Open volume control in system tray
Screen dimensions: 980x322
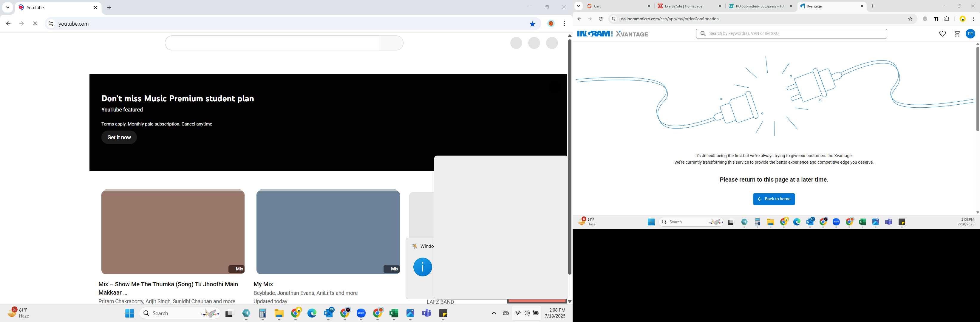click(526, 313)
